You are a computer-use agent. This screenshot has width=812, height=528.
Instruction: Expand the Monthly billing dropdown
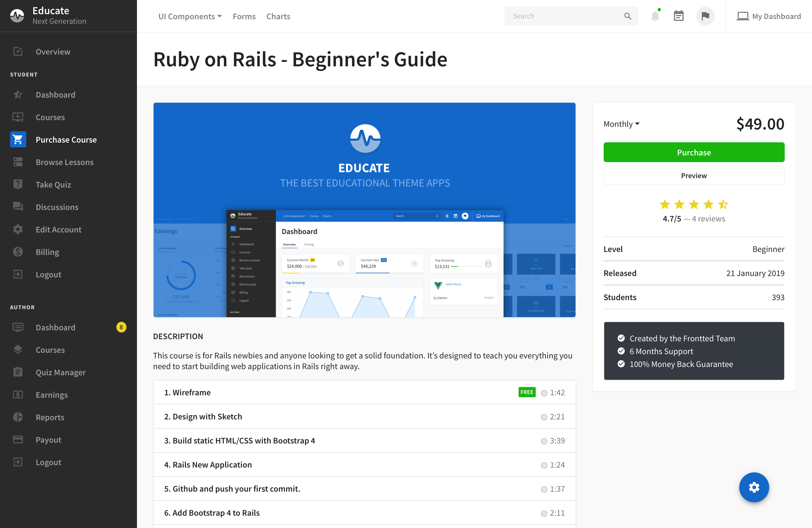tap(621, 124)
